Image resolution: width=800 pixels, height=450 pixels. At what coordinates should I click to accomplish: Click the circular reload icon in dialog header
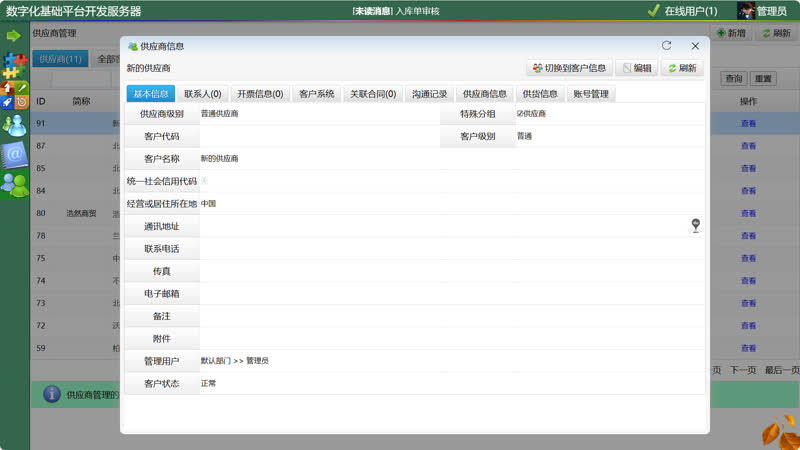[666, 46]
